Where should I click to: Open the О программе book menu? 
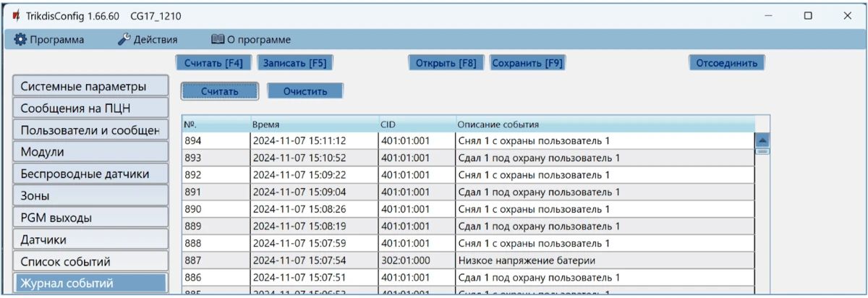(x=250, y=40)
